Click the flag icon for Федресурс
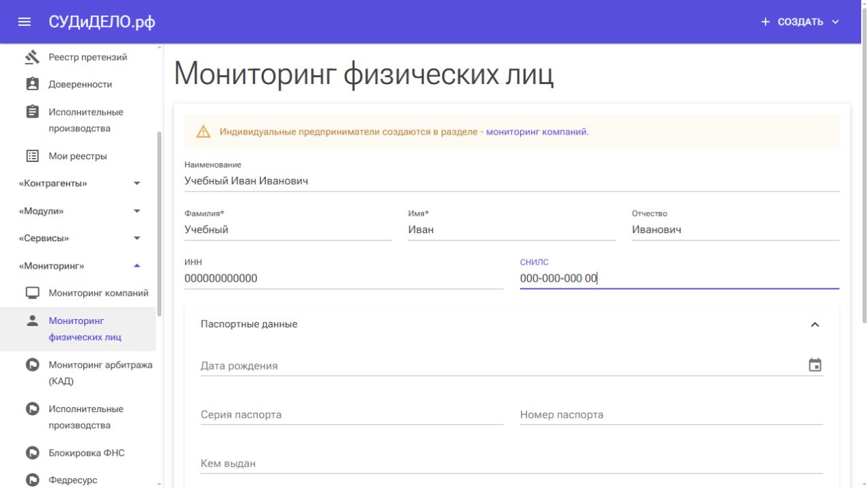The image size is (868, 488). point(32,480)
